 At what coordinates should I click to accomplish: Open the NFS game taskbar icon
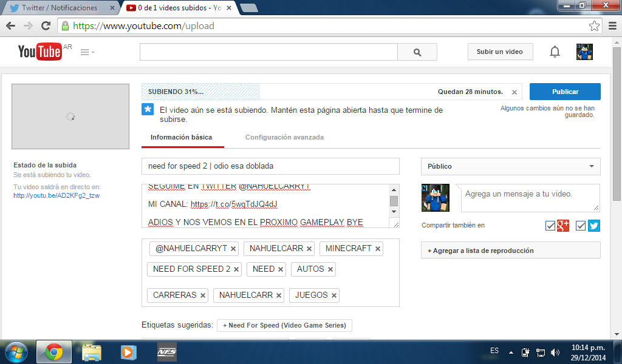pyautogui.click(x=166, y=352)
